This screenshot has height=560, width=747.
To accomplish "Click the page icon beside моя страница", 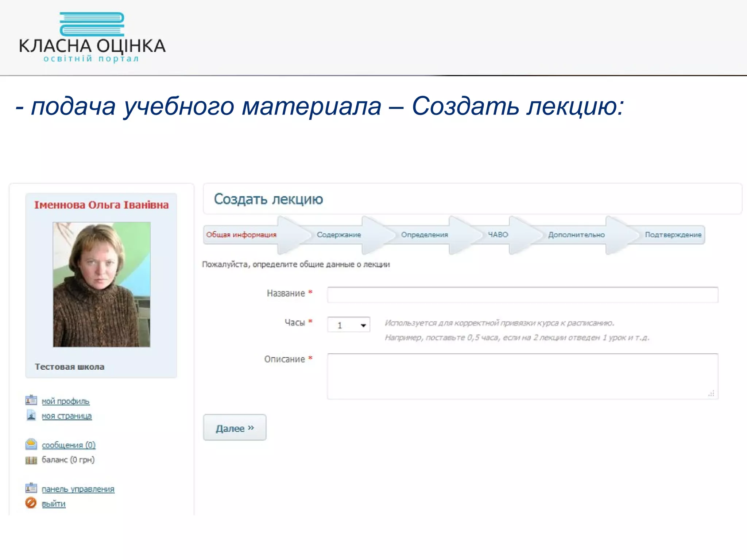I will pos(31,415).
